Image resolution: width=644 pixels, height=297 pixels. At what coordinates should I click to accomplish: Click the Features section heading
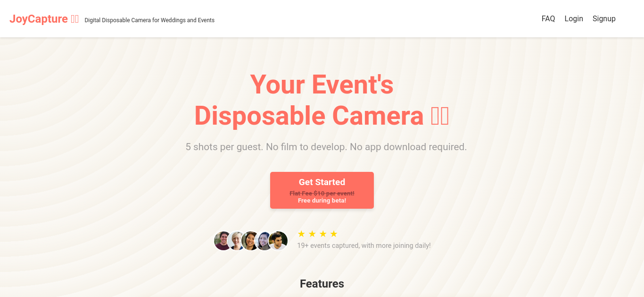coord(322,284)
